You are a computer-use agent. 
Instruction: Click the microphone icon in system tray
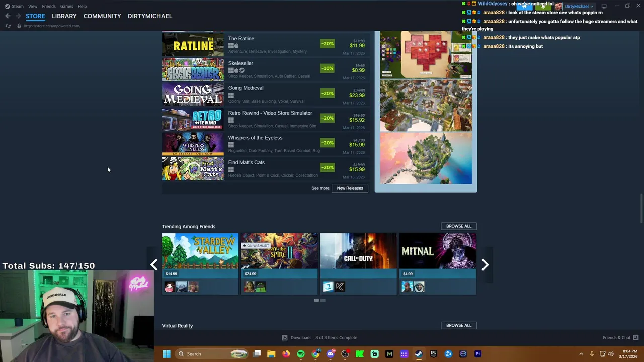[x=592, y=354]
